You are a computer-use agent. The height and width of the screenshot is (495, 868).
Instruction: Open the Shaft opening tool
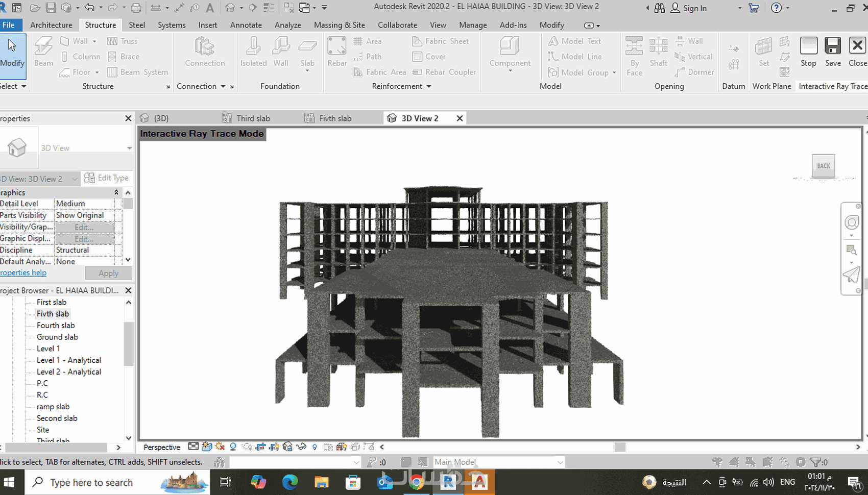[658, 52]
